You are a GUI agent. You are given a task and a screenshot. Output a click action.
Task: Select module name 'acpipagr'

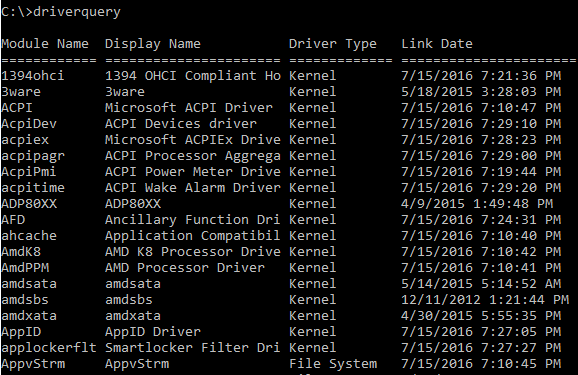click(33, 156)
